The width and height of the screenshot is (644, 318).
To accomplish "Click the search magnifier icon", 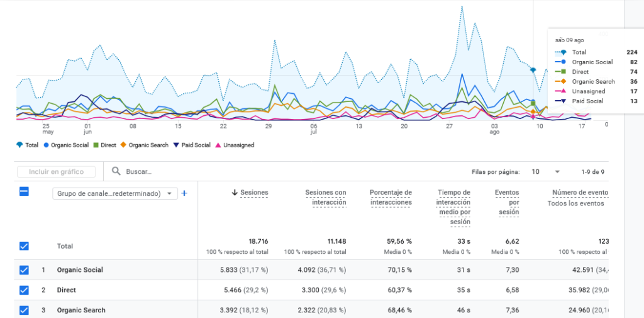I will pos(116,171).
